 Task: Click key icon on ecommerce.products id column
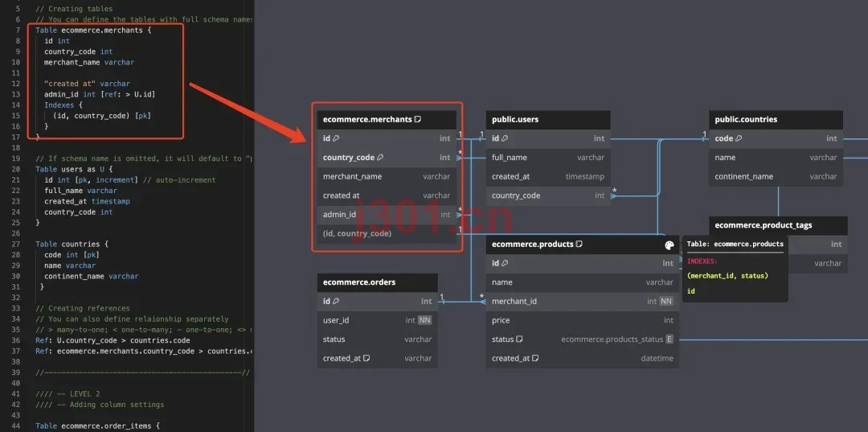pos(504,263)
